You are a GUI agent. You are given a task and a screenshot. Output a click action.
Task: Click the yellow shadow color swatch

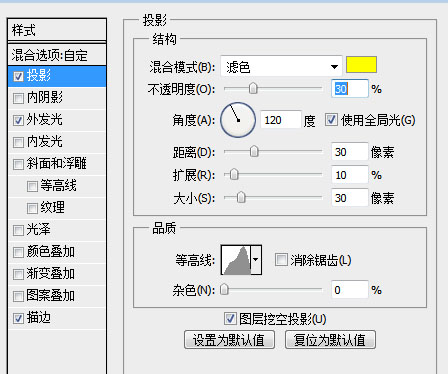[361, 65]
